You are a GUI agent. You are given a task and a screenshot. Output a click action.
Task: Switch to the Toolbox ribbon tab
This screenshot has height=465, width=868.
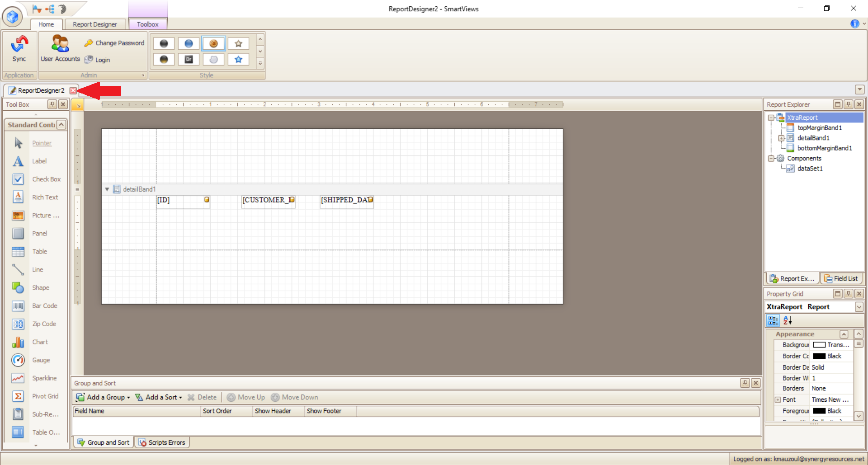click(148, 24)
